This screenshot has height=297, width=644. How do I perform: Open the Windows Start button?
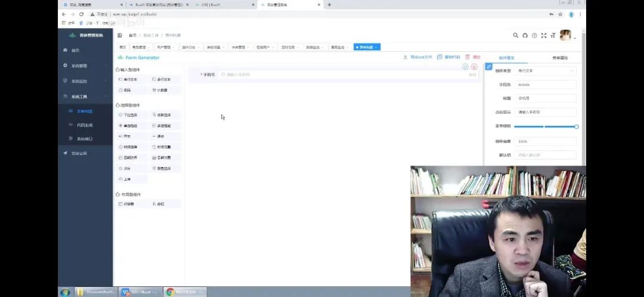[65, 292]
